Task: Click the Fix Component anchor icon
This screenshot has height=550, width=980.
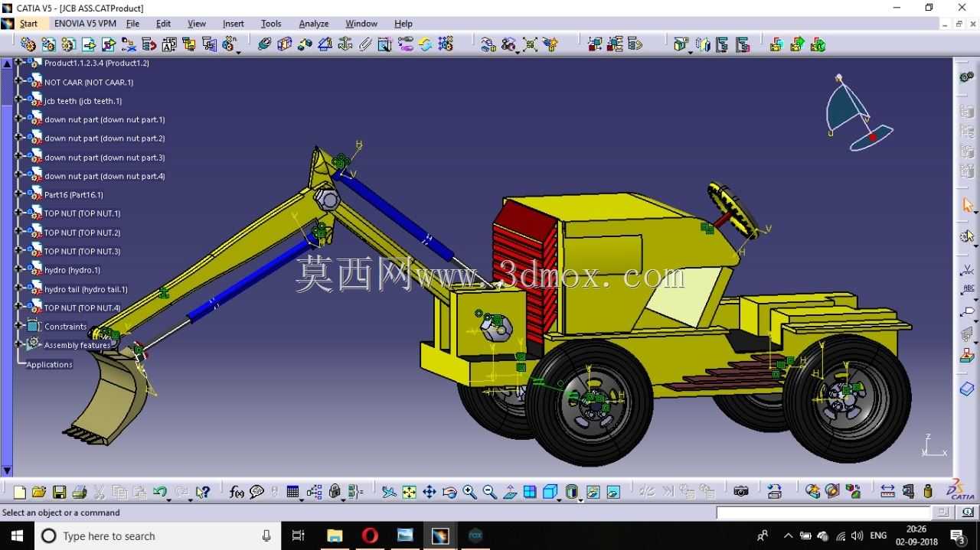Action: pos(345,44)
